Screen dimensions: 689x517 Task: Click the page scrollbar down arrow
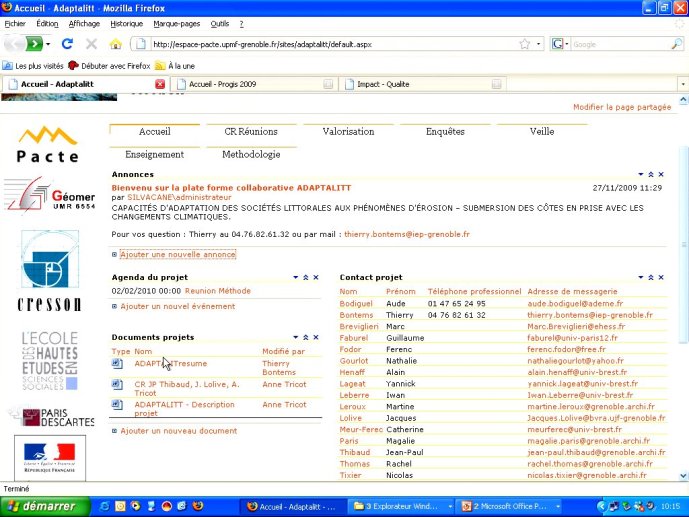[x=683, y=475]
